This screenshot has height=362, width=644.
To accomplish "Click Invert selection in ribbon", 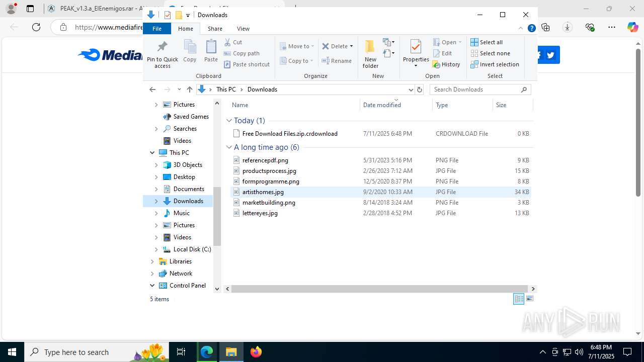I will click(495, 64).
